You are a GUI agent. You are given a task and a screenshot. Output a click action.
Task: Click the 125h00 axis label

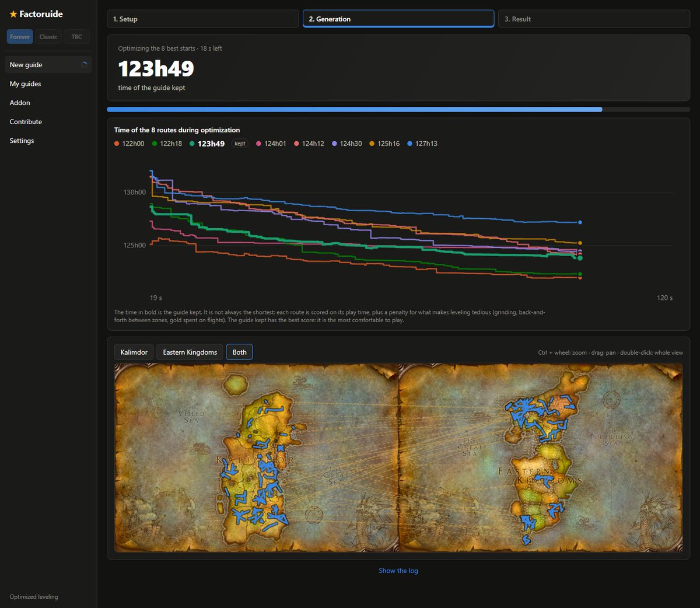coord(134,245)
